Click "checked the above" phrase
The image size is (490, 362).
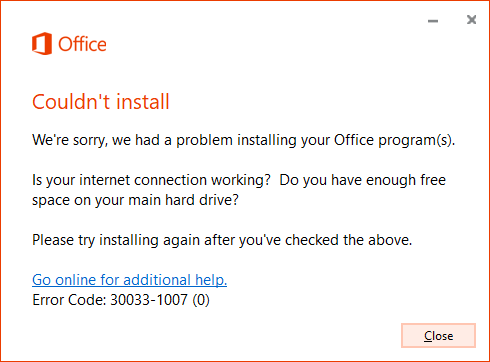(x=348, y=240)
